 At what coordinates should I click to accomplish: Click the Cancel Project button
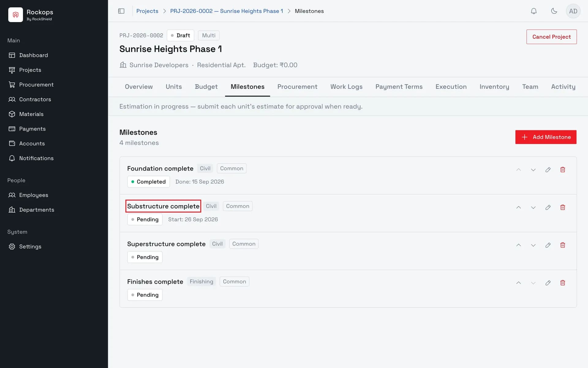tap(551, 37)
